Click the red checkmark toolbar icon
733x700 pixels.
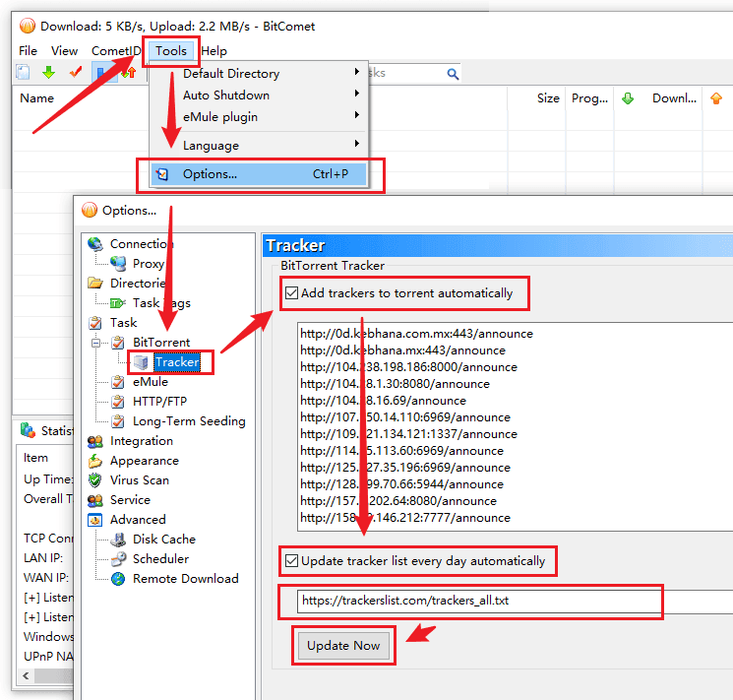pos(75,73)
